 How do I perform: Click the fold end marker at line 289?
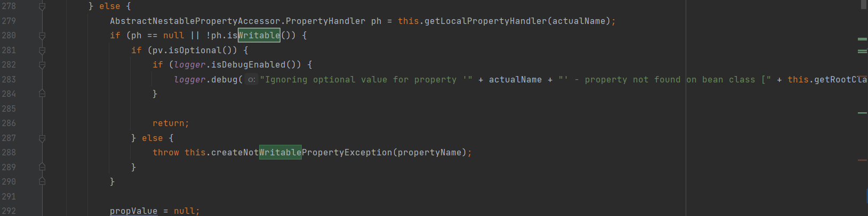(x=42, y=167)
